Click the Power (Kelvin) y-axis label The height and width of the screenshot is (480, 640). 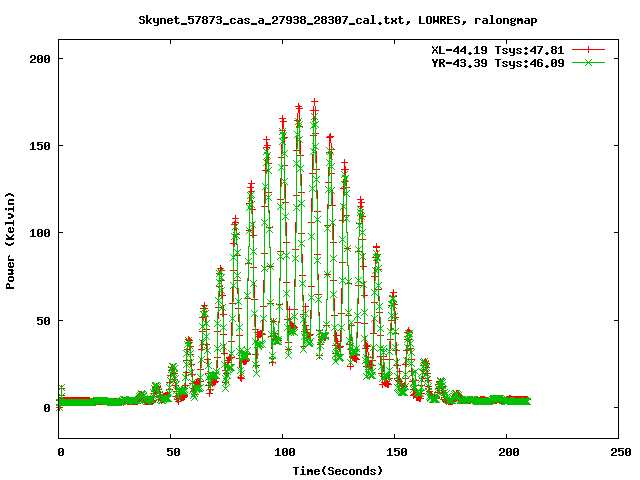pos(10,241)
